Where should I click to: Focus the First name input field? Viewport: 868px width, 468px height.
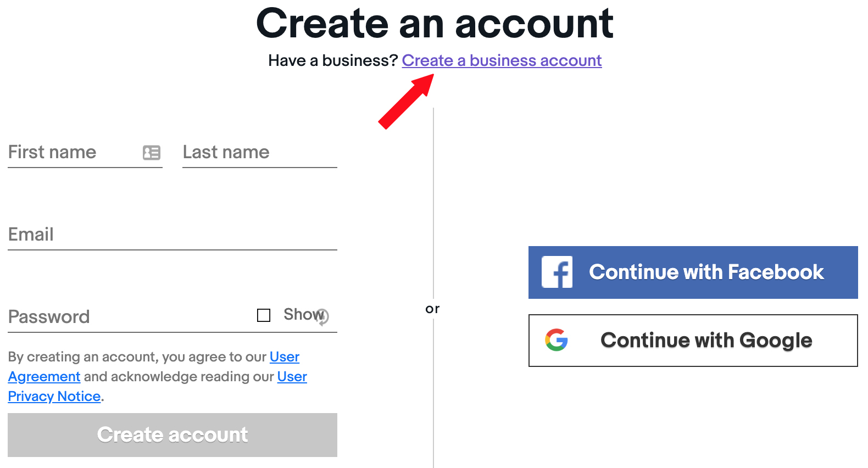tap(85, 152)
